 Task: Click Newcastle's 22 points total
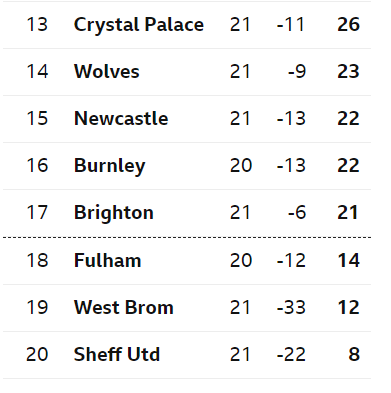[348, 119]
